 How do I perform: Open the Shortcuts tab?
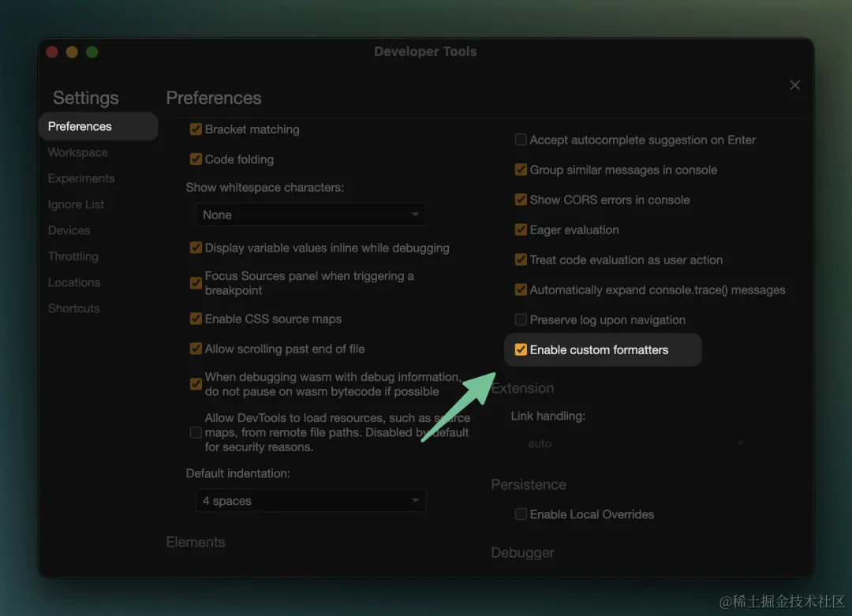pyautogui.click(x=74, y=308)
